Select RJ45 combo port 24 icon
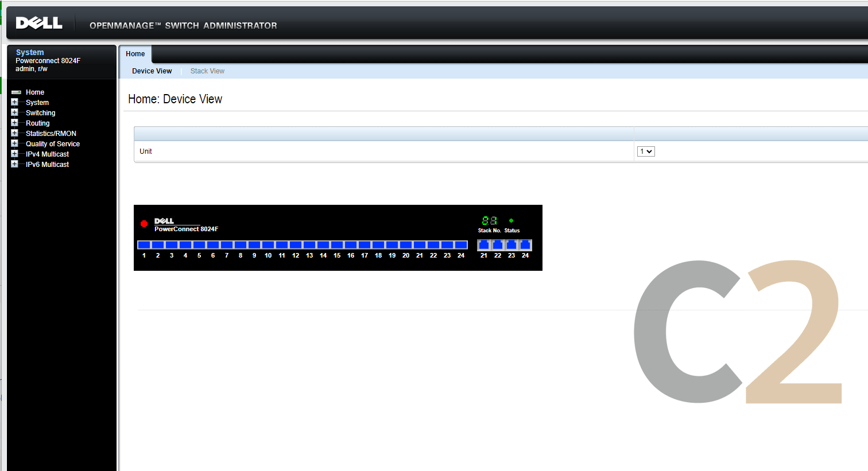868x471 pixels. [x=525, y=245]
